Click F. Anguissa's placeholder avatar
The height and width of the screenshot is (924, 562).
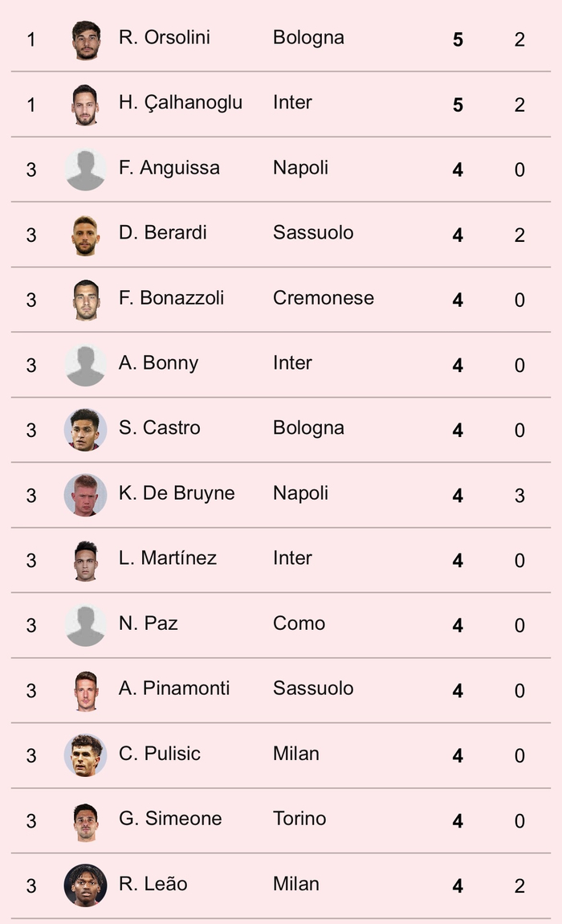pos(85,170)
